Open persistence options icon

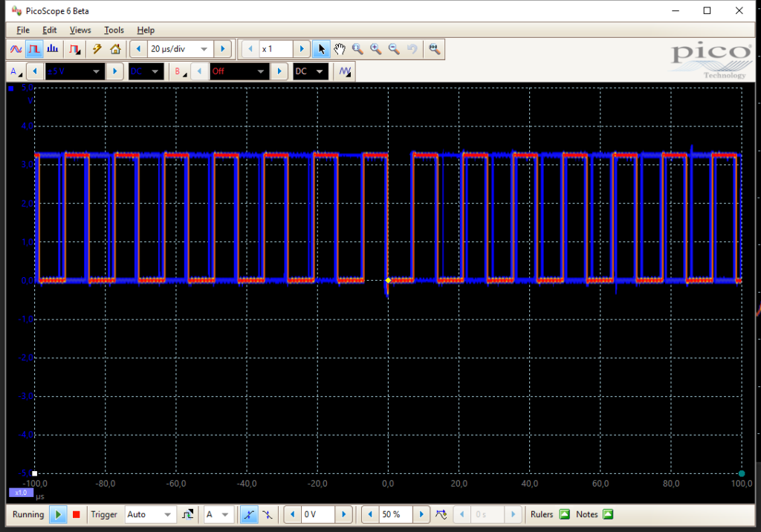75,49
